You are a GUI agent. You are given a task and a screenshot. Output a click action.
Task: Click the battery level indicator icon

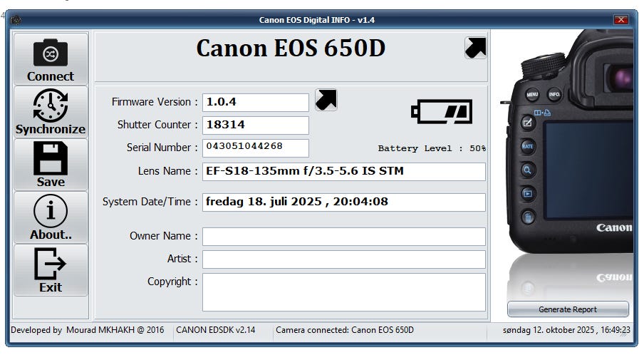pyautogui.click(x=442, y=111)
